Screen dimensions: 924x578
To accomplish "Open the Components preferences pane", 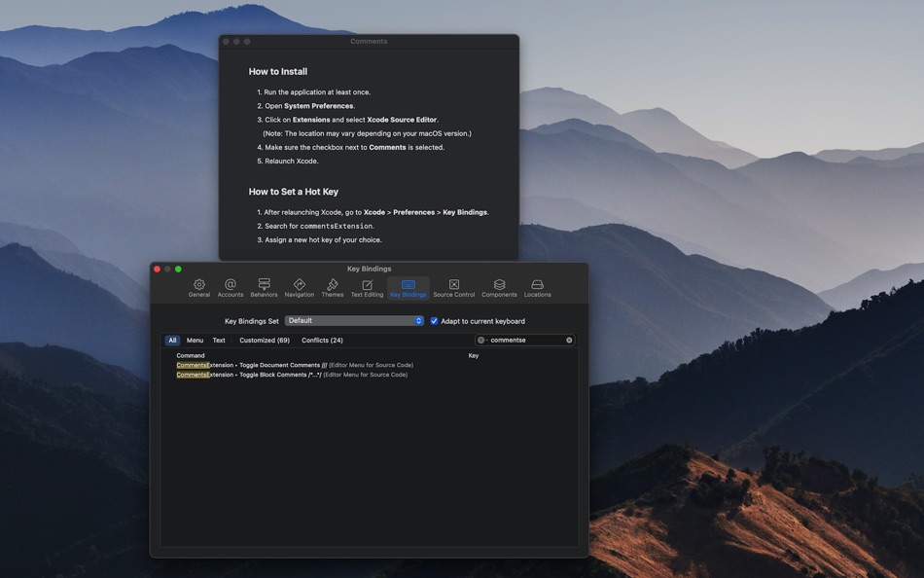I will tap(498, 285).
